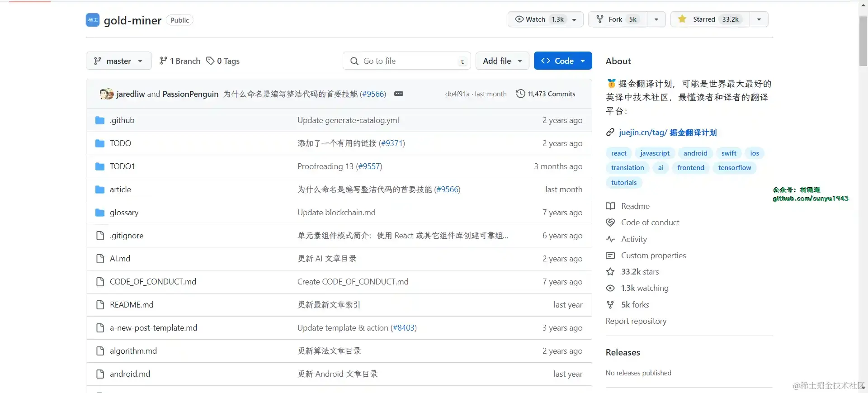Click the Watch eye icon
Viewport: 868px width, 393px height.
pyautogui.click(x=519, y=19)
